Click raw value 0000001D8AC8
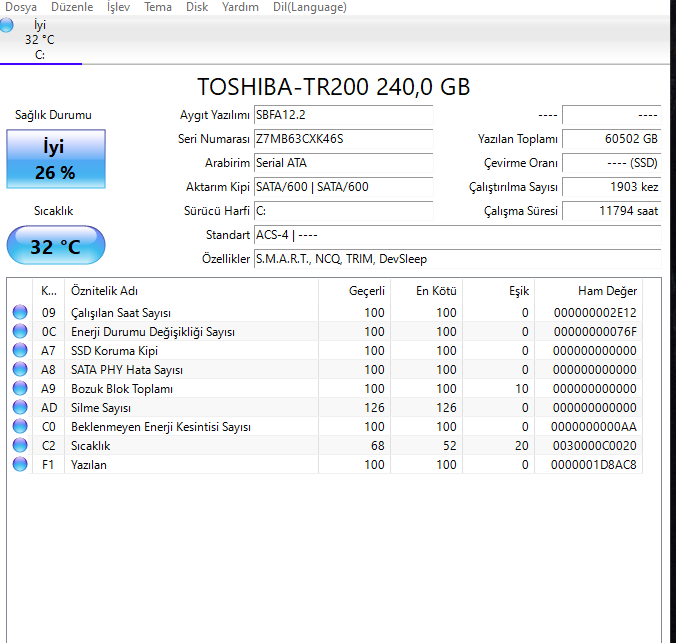This screenshot has height=643, width=676. 594,464
